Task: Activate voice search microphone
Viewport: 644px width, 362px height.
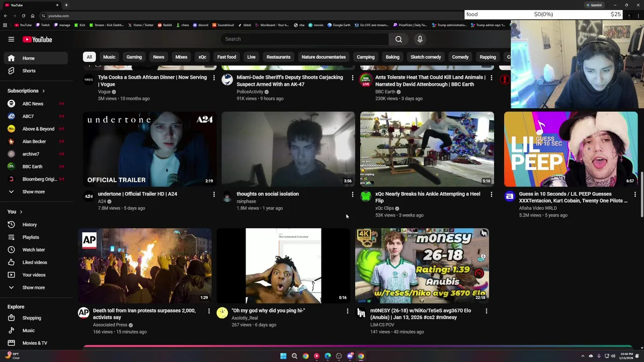Action: coord(420,39)
